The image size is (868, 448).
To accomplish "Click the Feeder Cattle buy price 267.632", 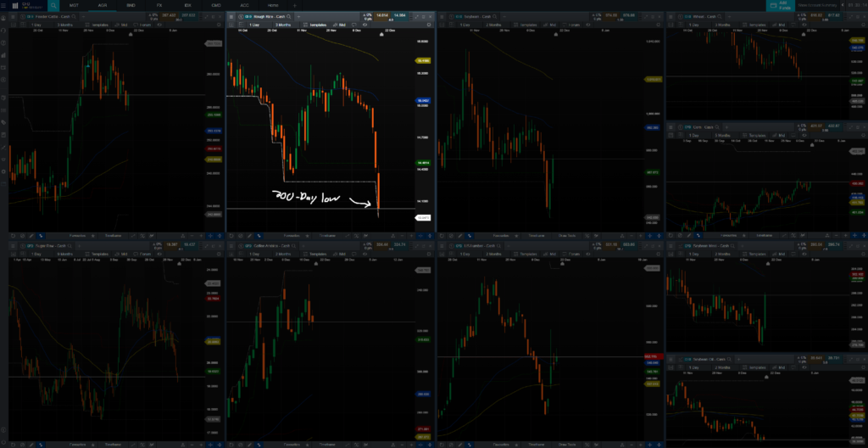I will point(188,16).
